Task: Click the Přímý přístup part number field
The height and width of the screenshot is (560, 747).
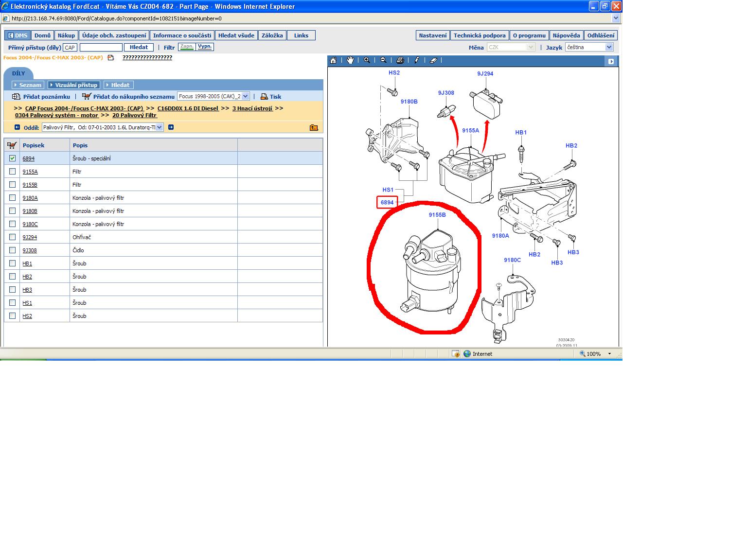Action: pyautogui.click(x=101, y=47)
